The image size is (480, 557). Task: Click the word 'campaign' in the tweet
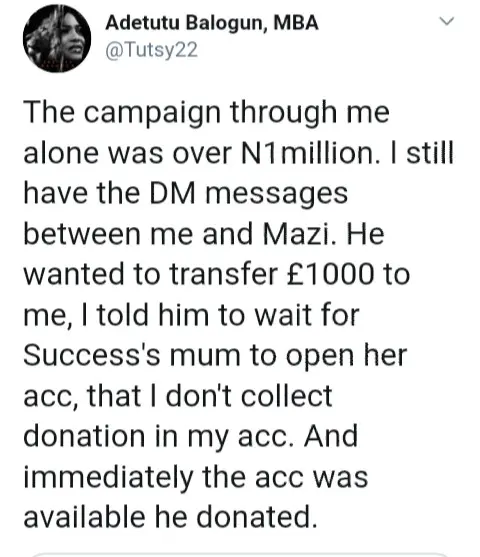[x=152, y=113]
